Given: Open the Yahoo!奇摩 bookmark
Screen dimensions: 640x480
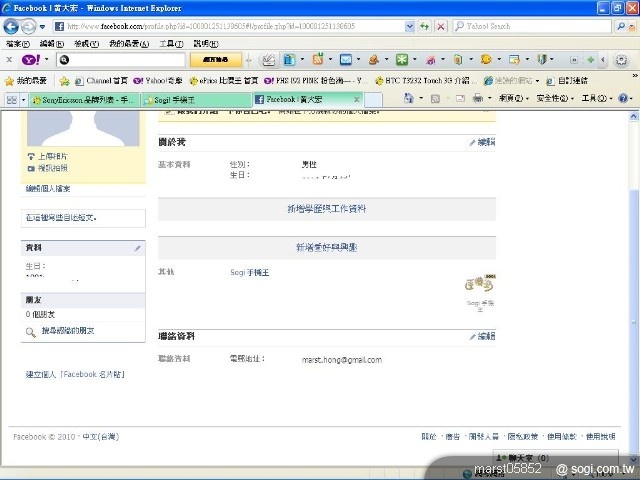Looking at the screenshot, I should pyautogui.click(x=158, y=81).
